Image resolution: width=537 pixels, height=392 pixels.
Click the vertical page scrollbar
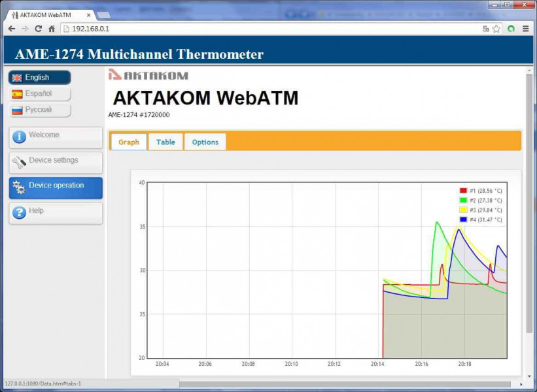529,202
